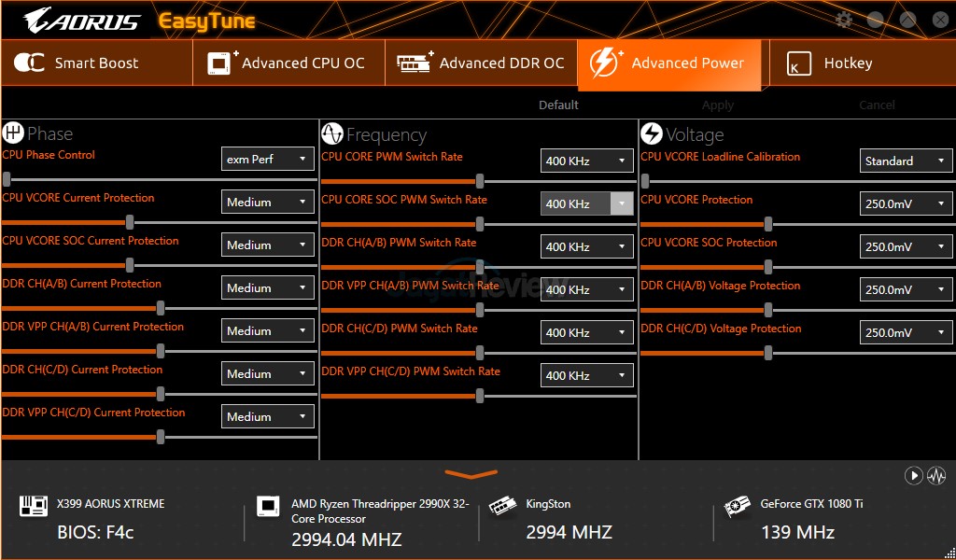
Task: Open the settings gear in title bar
Action: 844,20
